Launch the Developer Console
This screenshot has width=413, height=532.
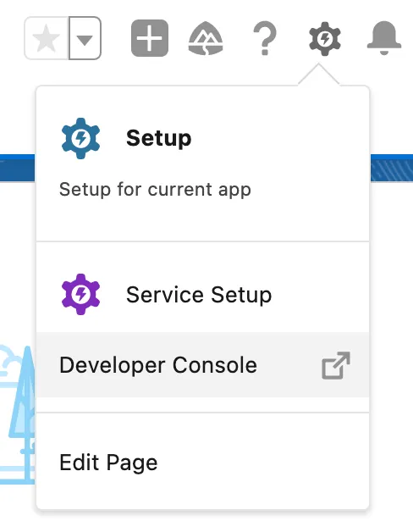(x=202, y=365)
